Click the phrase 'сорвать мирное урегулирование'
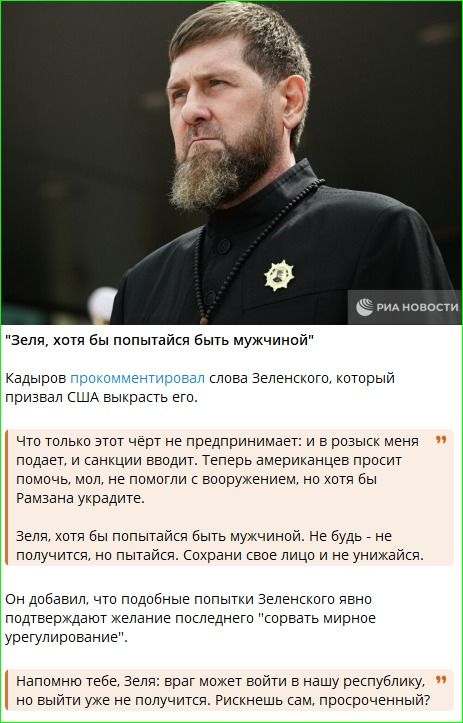Viewport: 463px width, 723px height. click(190, 627)
